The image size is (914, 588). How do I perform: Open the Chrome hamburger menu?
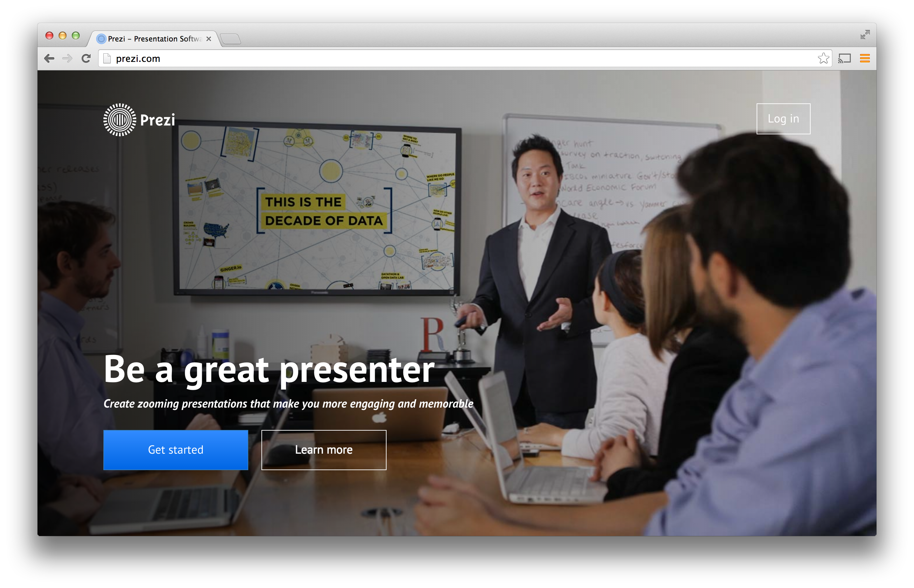point(865,58)
